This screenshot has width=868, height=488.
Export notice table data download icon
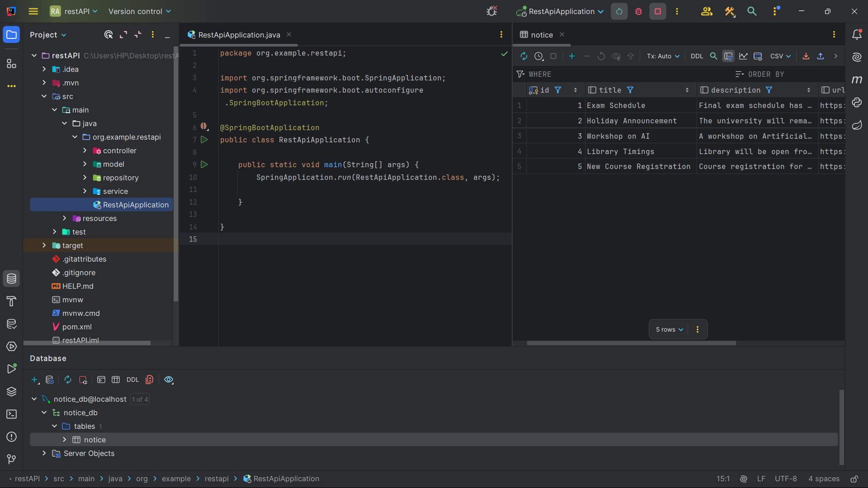point(806,56)
